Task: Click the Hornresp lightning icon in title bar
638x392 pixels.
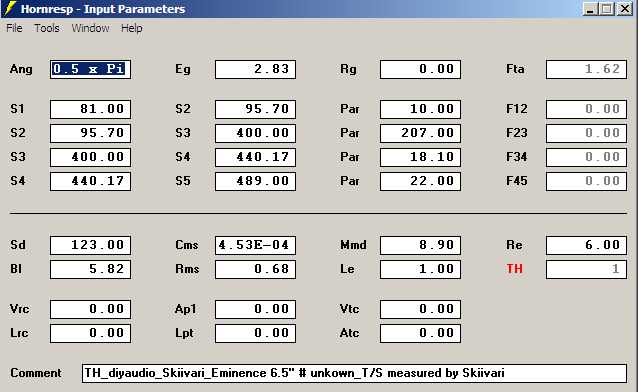Action: tap(10, 8)
